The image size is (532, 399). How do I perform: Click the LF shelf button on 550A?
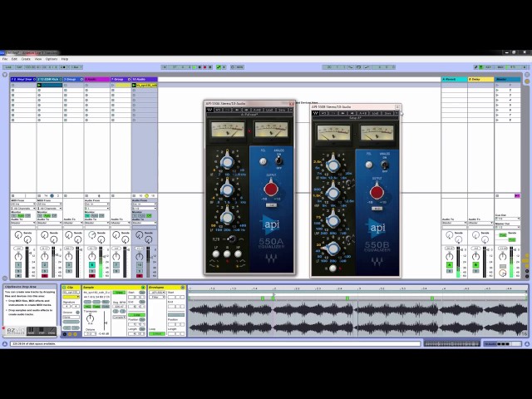point(216,254)
